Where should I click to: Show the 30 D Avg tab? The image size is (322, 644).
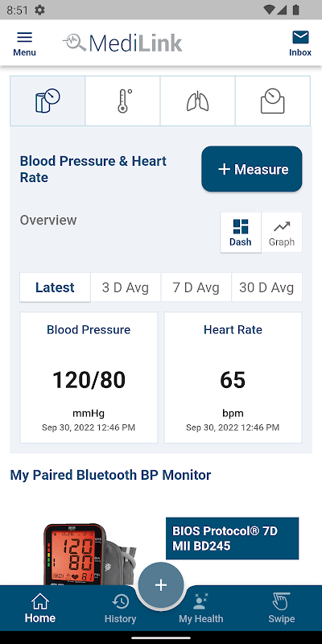point(266,287)
